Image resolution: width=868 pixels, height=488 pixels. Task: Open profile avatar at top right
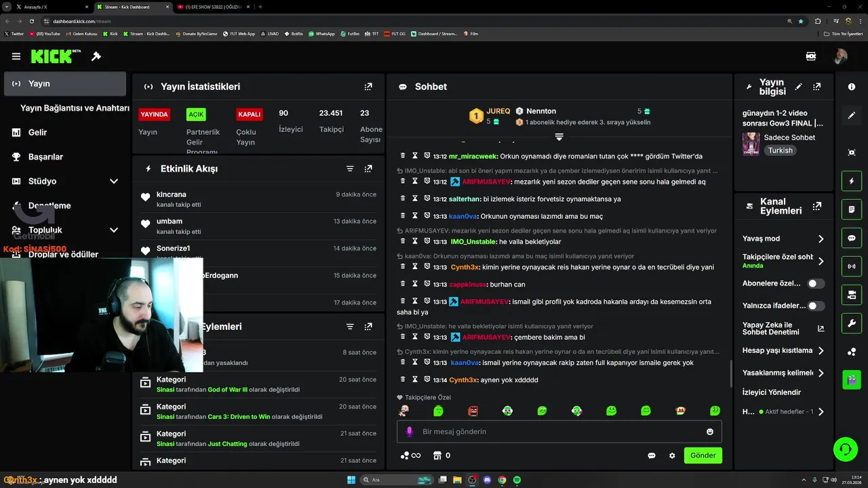(x=840, y=56)
